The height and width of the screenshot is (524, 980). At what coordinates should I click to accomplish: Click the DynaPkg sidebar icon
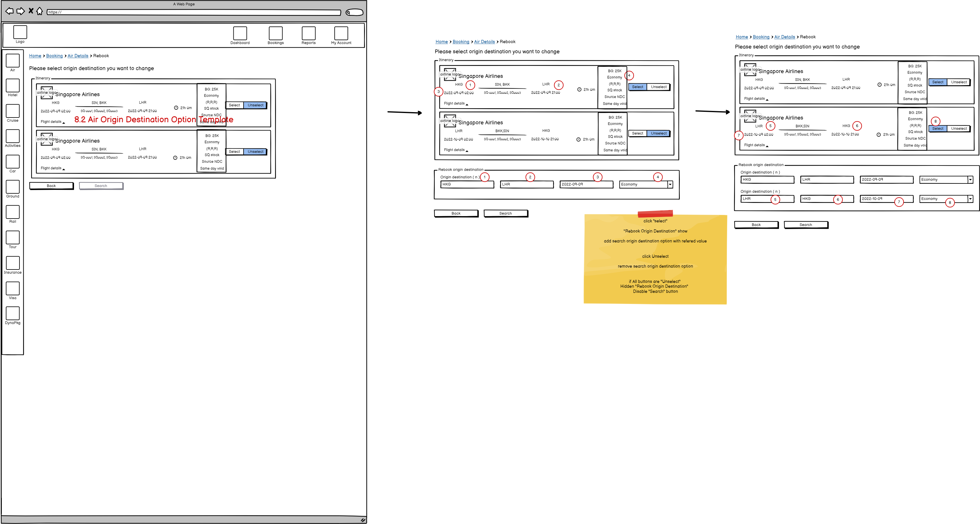click(13, 314)
